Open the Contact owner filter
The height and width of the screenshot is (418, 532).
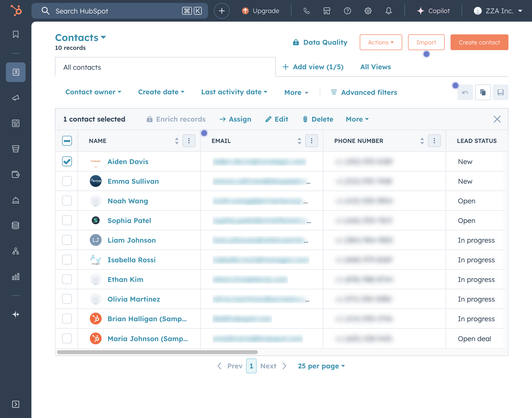pyautogui.click(x=93, y=92)
